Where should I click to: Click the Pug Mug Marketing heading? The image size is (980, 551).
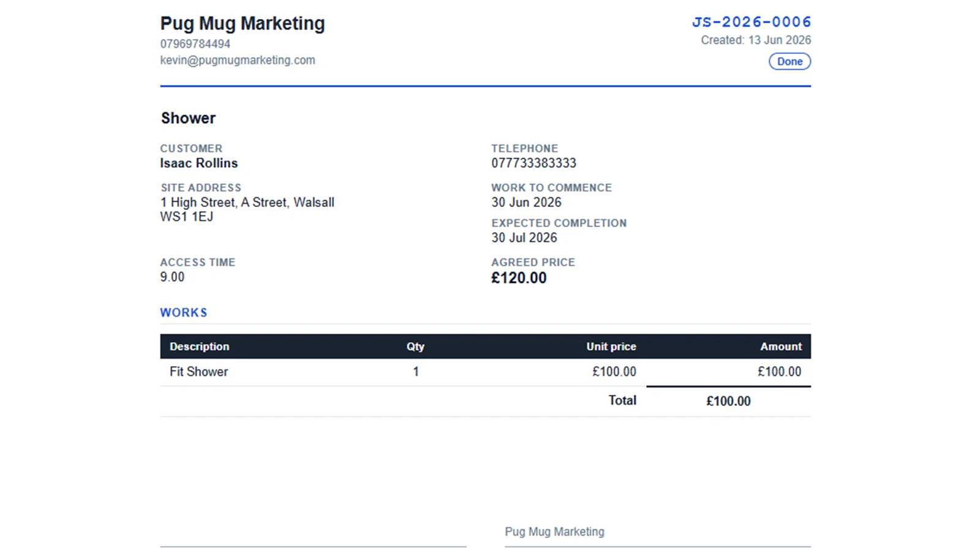243,23
